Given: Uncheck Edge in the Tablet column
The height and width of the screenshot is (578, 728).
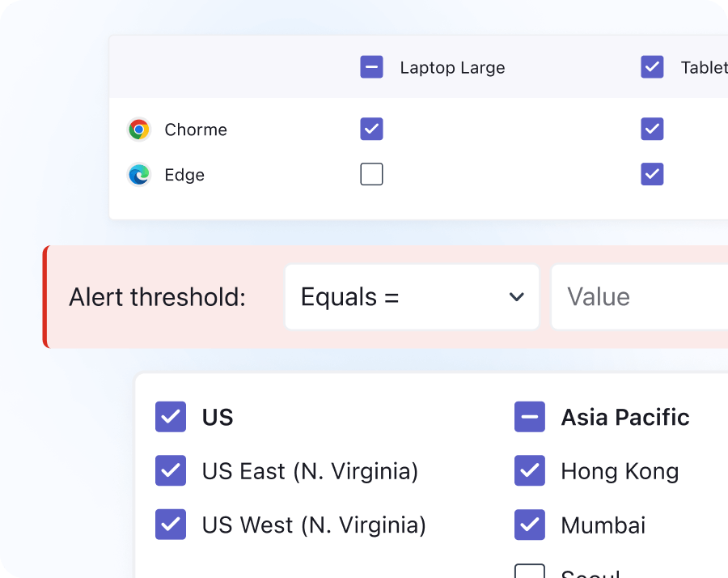Looking at the screenshot, I should [652, 174].
